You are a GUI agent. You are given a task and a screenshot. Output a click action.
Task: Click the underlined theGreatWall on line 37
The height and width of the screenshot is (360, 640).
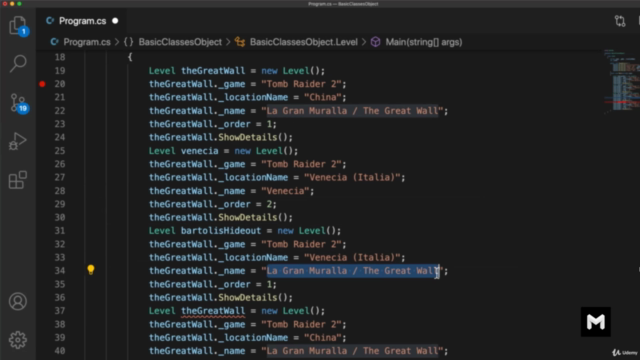213,311
